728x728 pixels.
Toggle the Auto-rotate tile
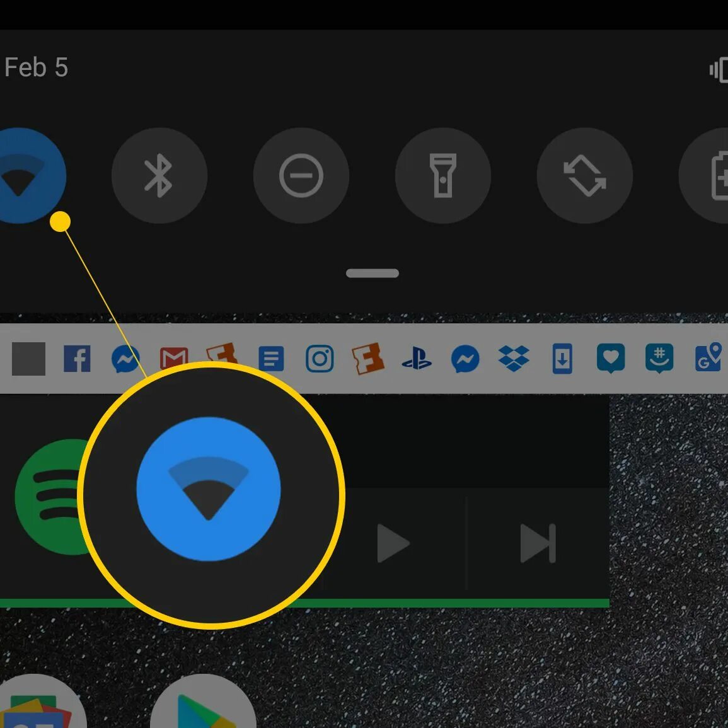(585, 175)
